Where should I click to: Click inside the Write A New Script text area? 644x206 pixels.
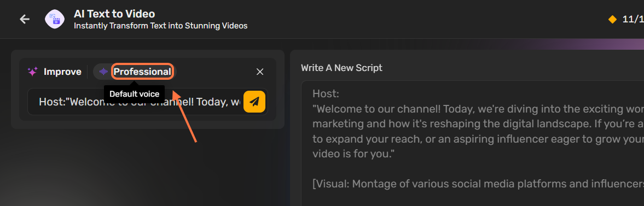pos(472,144)
